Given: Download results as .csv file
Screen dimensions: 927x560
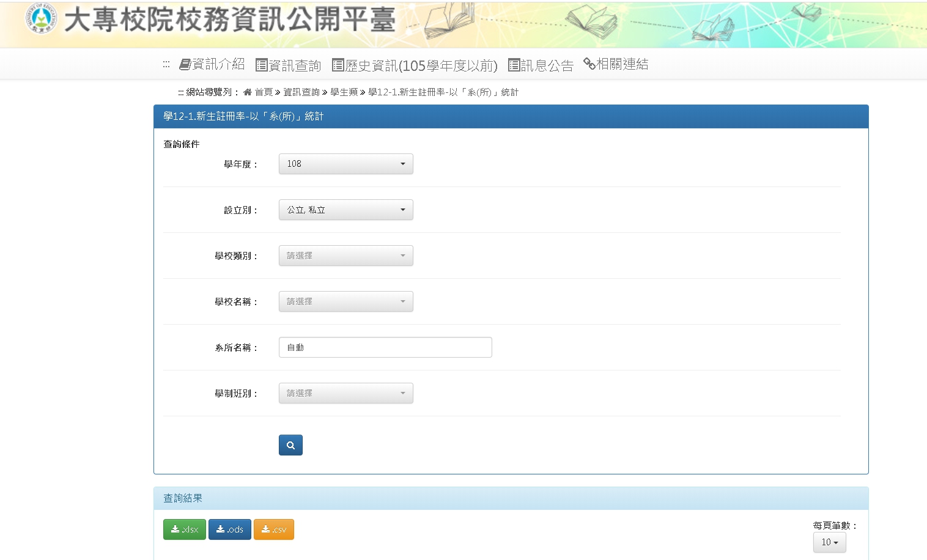Looking at the screenshot, I should [x=274, y=529].
